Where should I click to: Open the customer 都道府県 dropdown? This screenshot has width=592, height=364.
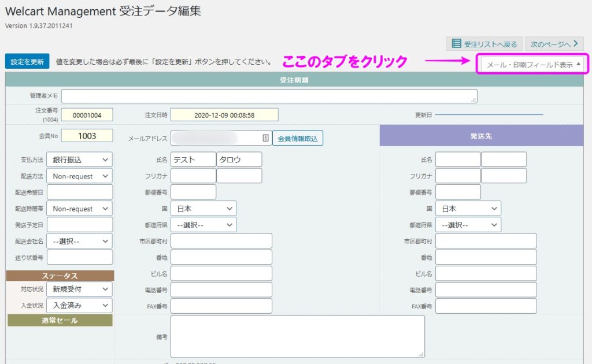203,225
